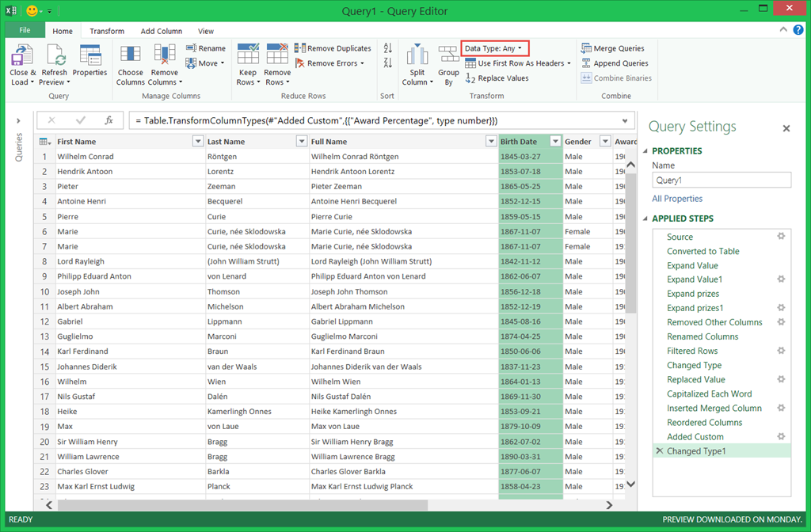Image resolution: width=811 pixels, height=532 pixels.
Task: Click in the query Name input field
Action: point(721,180)
